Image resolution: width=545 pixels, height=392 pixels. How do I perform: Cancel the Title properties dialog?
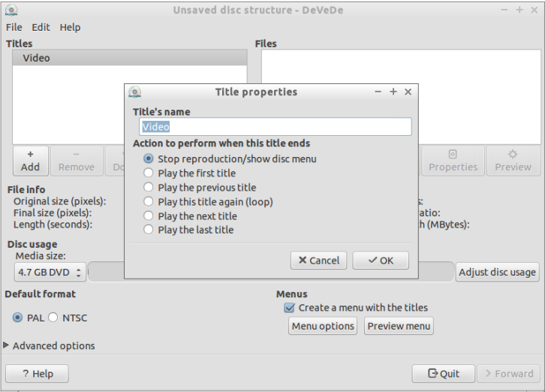pyautogui.click(x=319, y=260)
